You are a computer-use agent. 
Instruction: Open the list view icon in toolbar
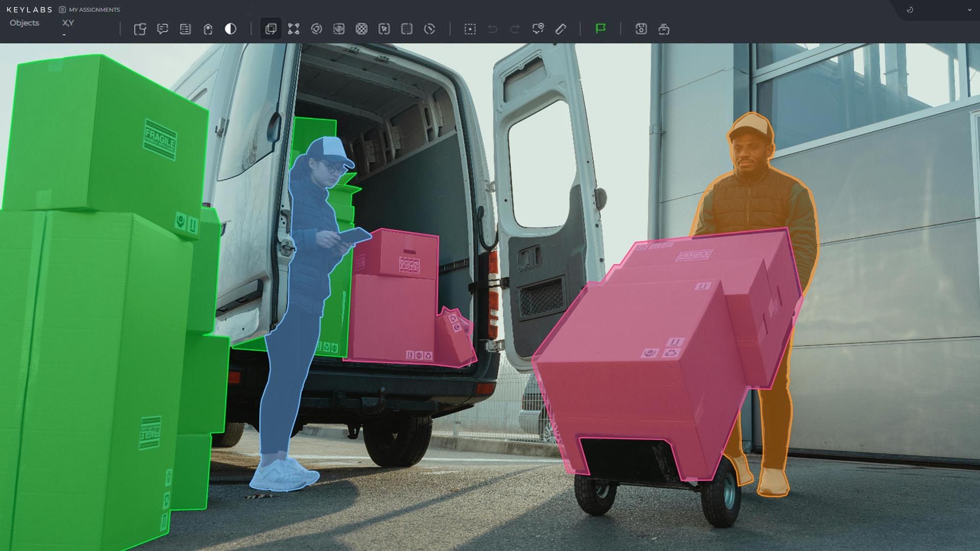tap(185, 29)
